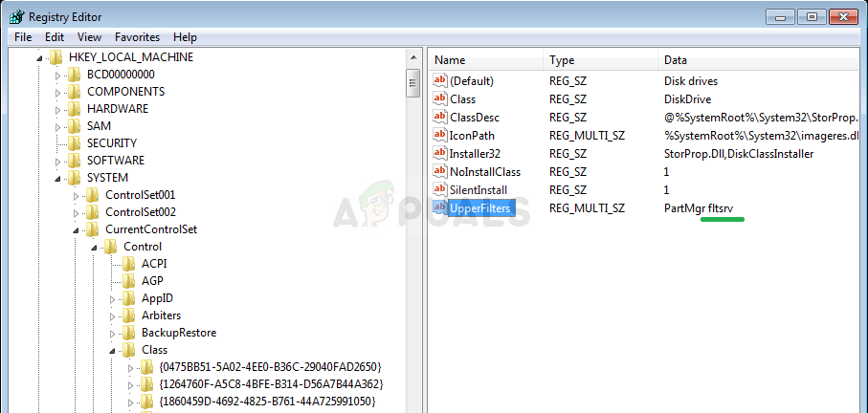Expand the {0475BB51-5A02-4EE0-B36C-29040FAD2650} key
The image size is (868, 413).
(131, 368)
